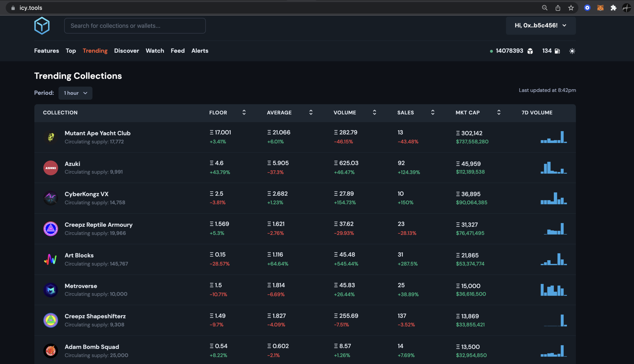The image size is (634, 364).
Task: Open Mutant Ape Yacht Club collection
Action: pos(97,133)
